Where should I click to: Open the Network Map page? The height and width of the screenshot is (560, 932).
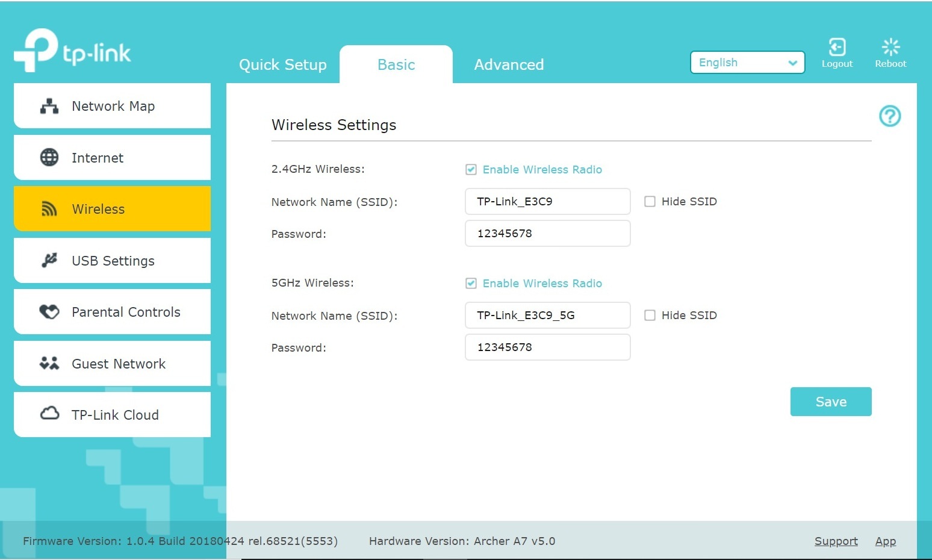click(x=113, y=106)
